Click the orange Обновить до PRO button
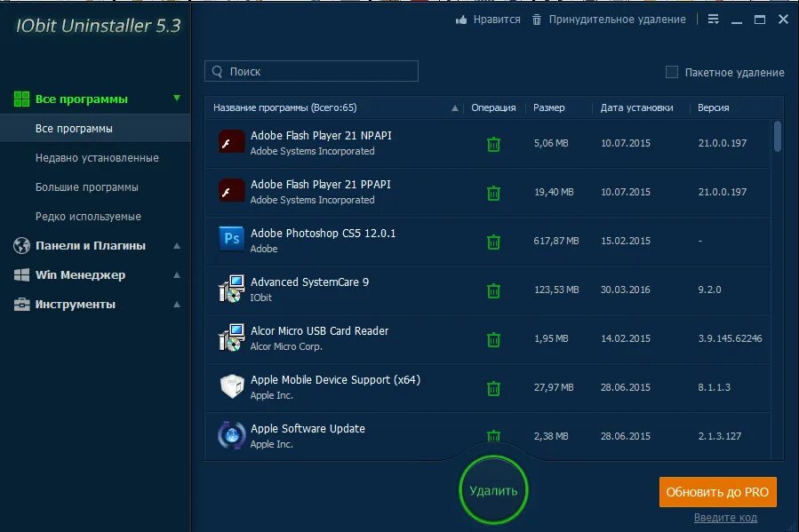 pos(717,492)
